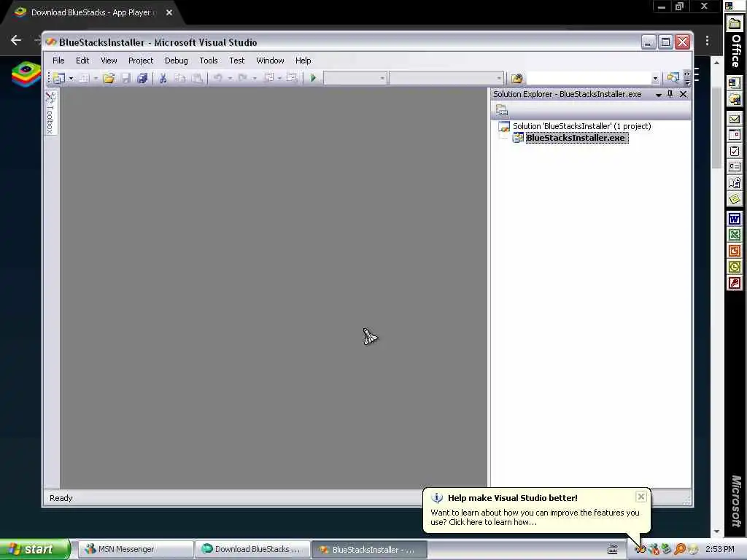
Task: Click the Save Selected Item floppy icon
Action: pos(125,78)
